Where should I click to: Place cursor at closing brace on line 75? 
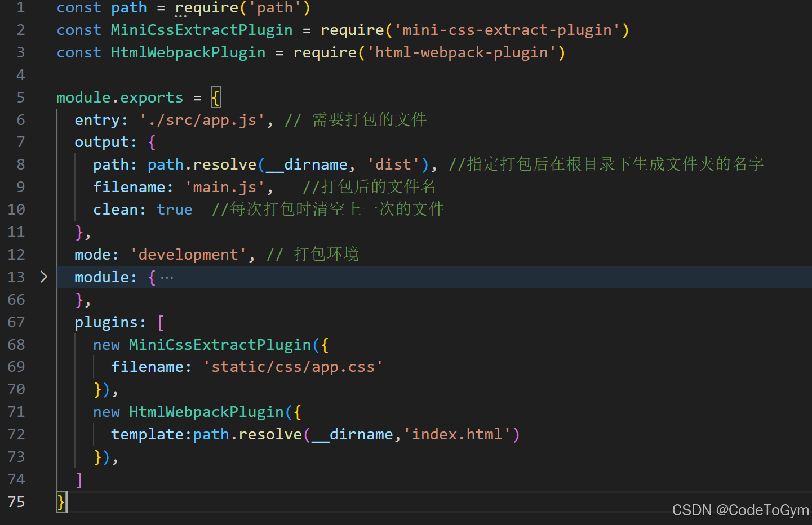(61, 502)
